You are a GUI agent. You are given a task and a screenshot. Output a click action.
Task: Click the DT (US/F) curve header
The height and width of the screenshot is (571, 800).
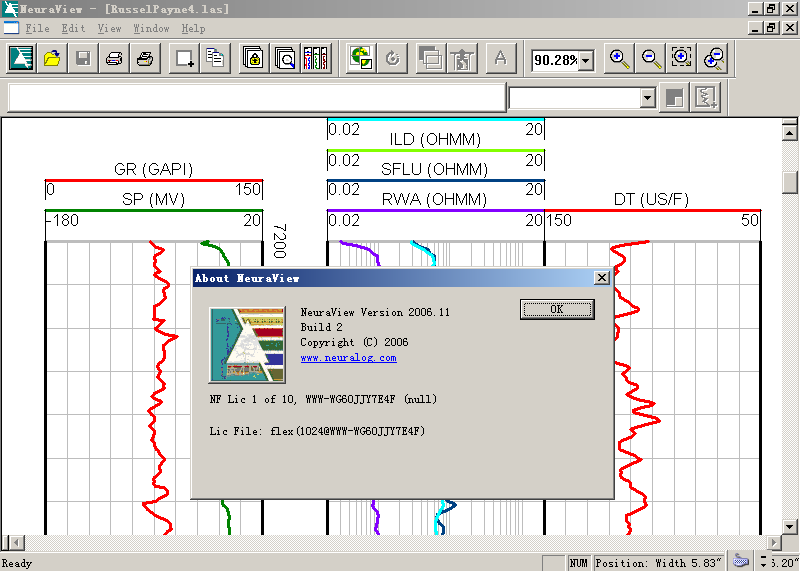(x=652, y=199)
